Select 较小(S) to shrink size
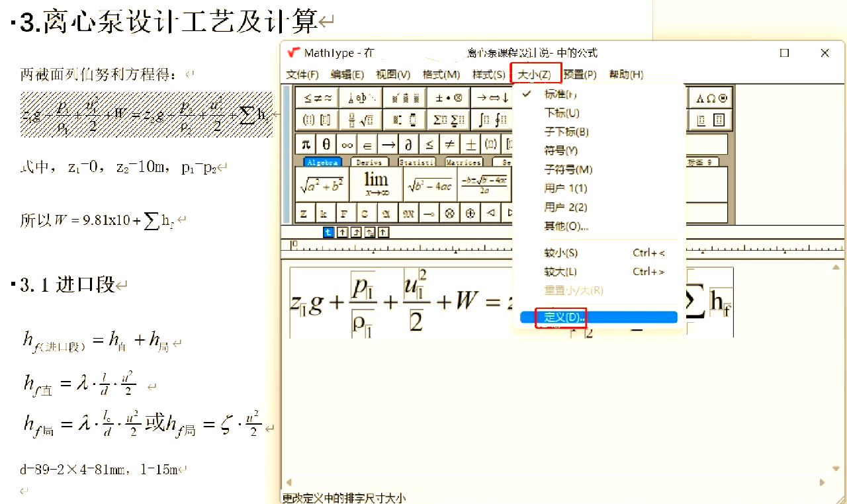Image resolution: width=847 pixels, height=504 pixels. (598, 253)
